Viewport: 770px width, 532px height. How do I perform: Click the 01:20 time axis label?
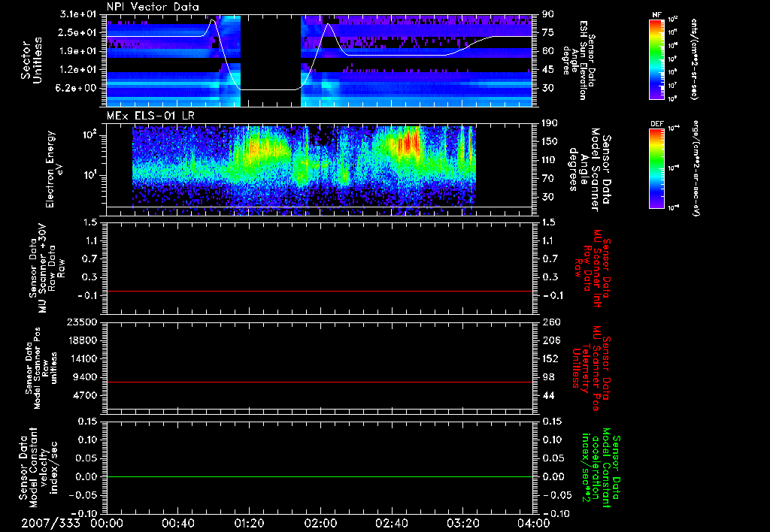pyautogui.click(x=249, y=523)
